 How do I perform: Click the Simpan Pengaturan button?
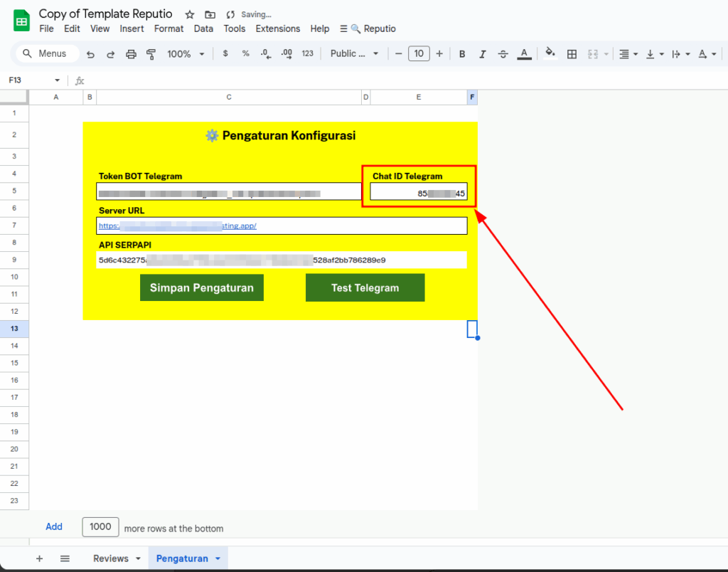pyautogui.click(x=202, y=288)
